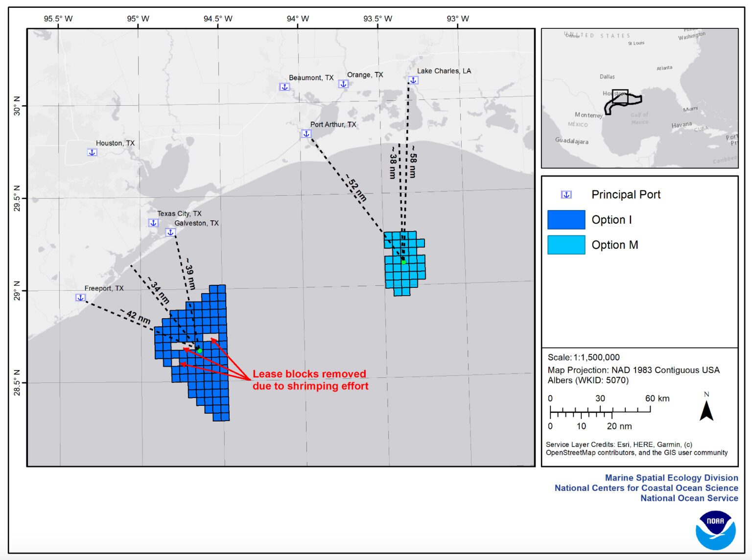
Task: Click the Houston outline in the inset map
Action: point(619,97)
